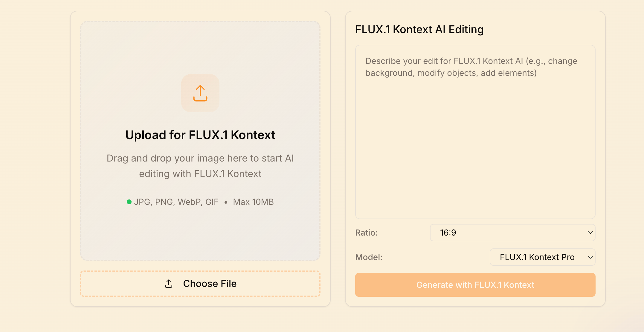This screenshot has height=332, width=644.
Task: Click the chevron arrow on the Ratio selector
Action: tap(590, 233)
